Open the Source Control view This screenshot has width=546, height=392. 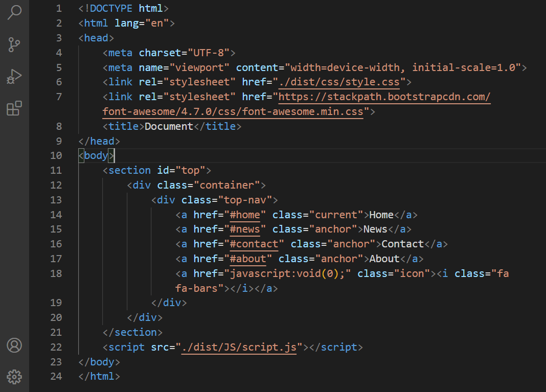[x=14, y=45]
